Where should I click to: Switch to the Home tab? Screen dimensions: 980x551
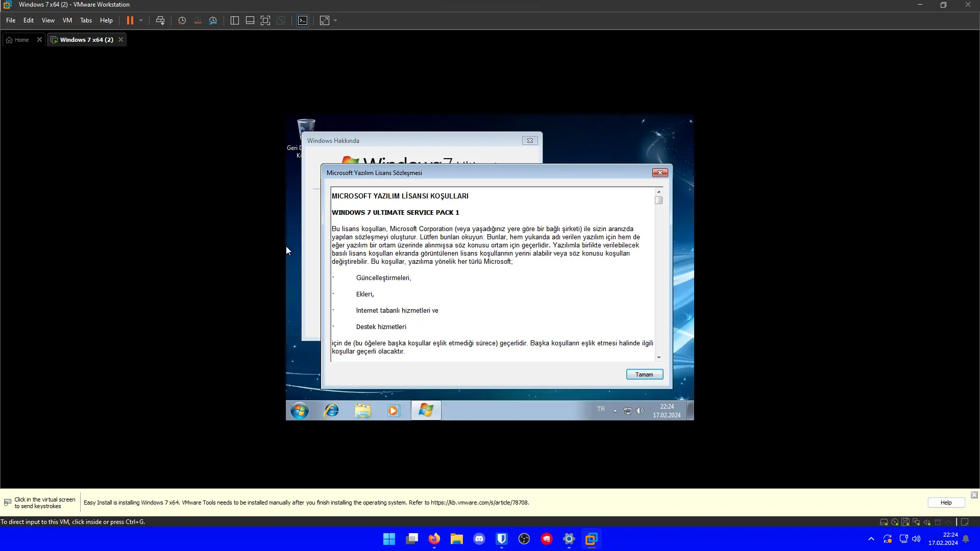18,40
